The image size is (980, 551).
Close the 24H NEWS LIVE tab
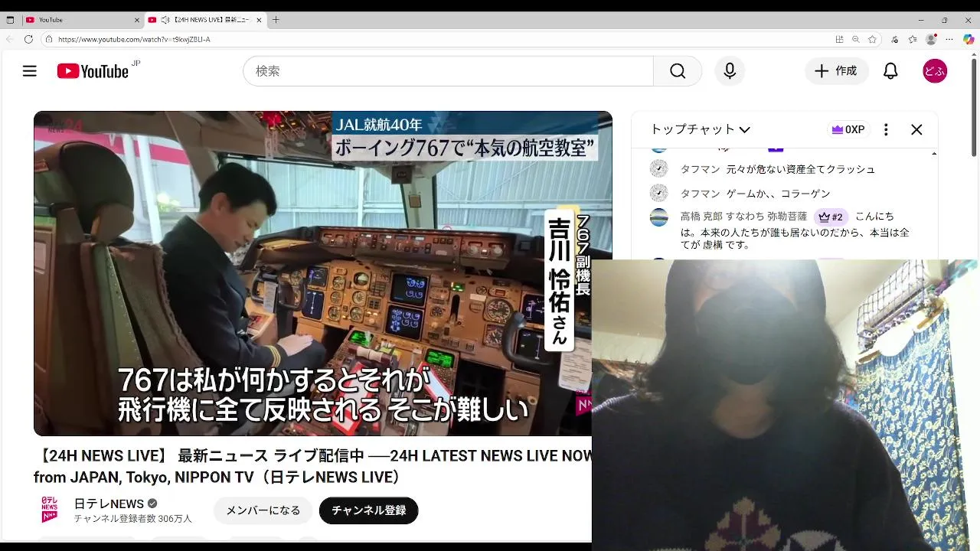click(x=259, y=20)
